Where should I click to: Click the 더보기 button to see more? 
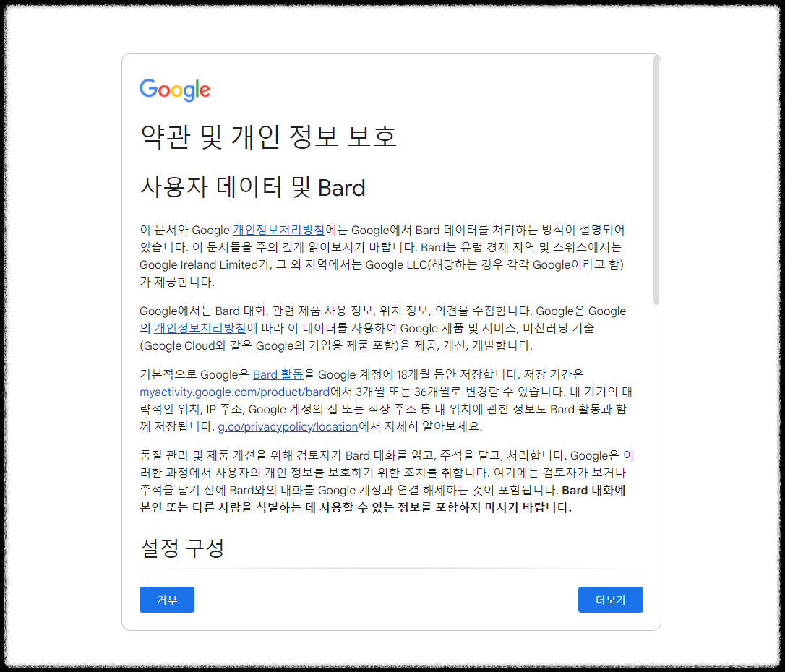pos(610,600)
